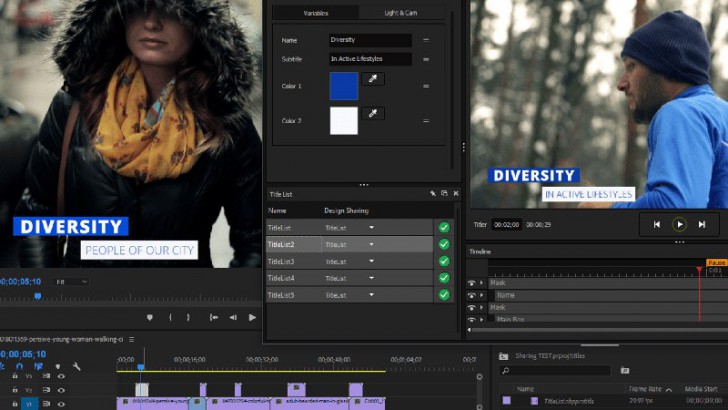Screen dimensions: 728x410
Task: Click the Add Marker icon in monitor
Action: [150, 317]
